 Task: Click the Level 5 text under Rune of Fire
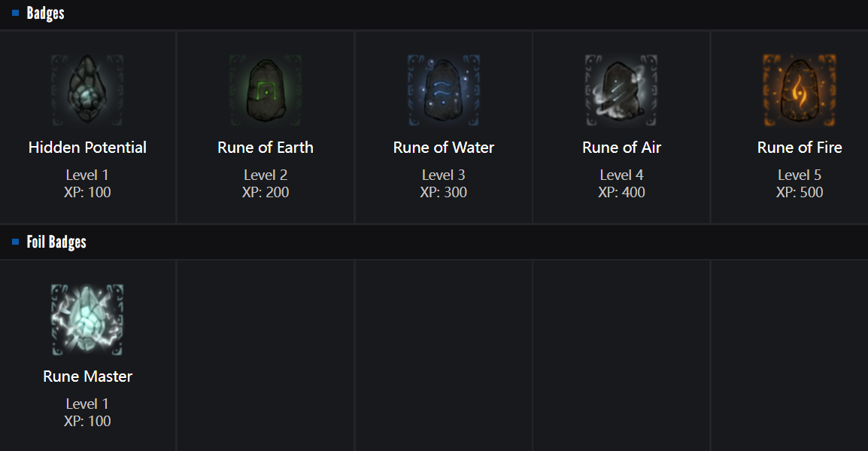(x=800, y=175)
